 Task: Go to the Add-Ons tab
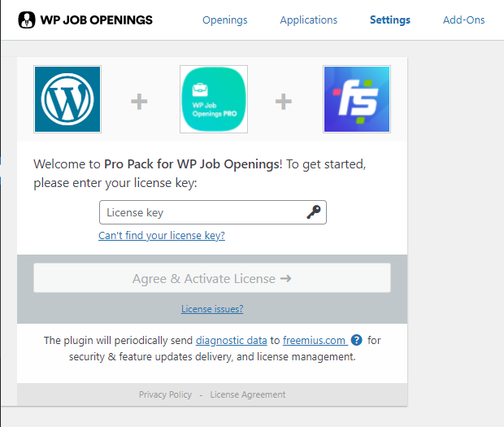[464, 20]
